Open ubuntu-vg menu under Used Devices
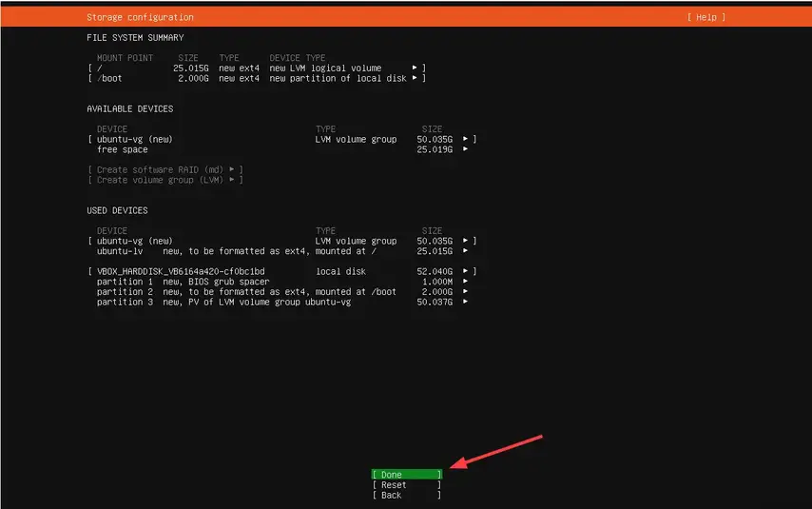This screenshot has height=509, width=812. pyautogui.click(x=465, y=241)
